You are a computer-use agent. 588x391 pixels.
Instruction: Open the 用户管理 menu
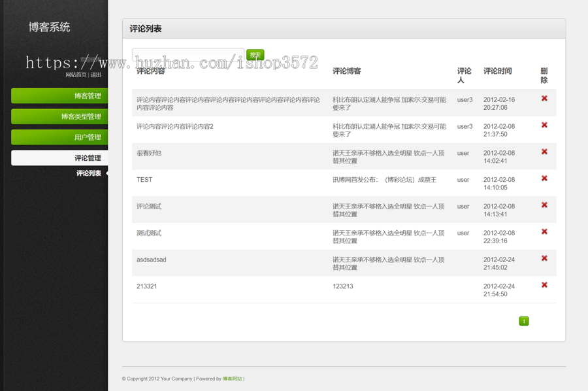click(x=59, y=137)
